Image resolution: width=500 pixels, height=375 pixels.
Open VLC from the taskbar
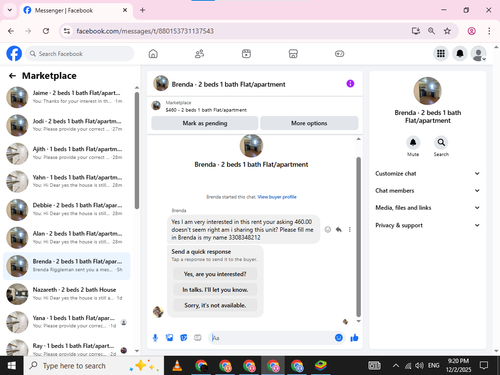pyautogui.click(x=177, y=366)
